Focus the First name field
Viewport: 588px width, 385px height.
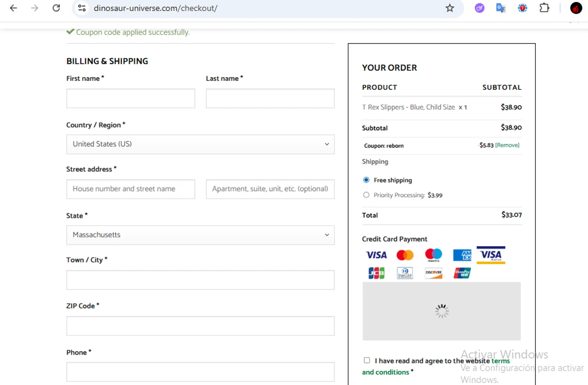(x=131, y=98)
